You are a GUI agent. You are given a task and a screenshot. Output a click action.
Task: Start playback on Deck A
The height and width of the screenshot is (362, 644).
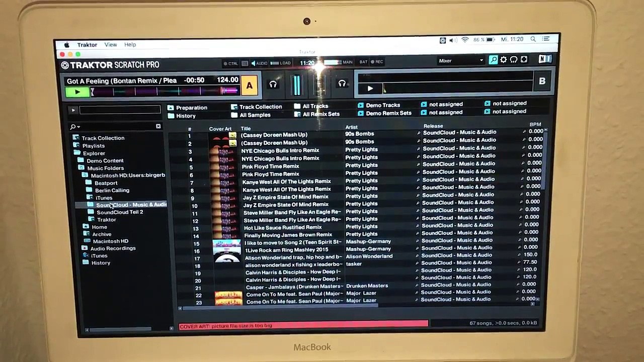point(77,92)
